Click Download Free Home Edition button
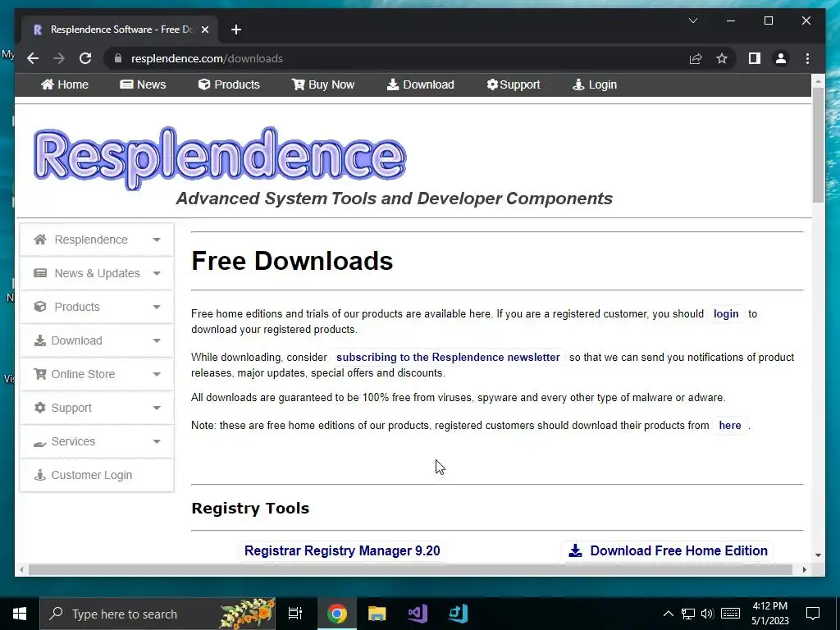Viewport: 840px width, 630px height. click(x=668, y=550)
